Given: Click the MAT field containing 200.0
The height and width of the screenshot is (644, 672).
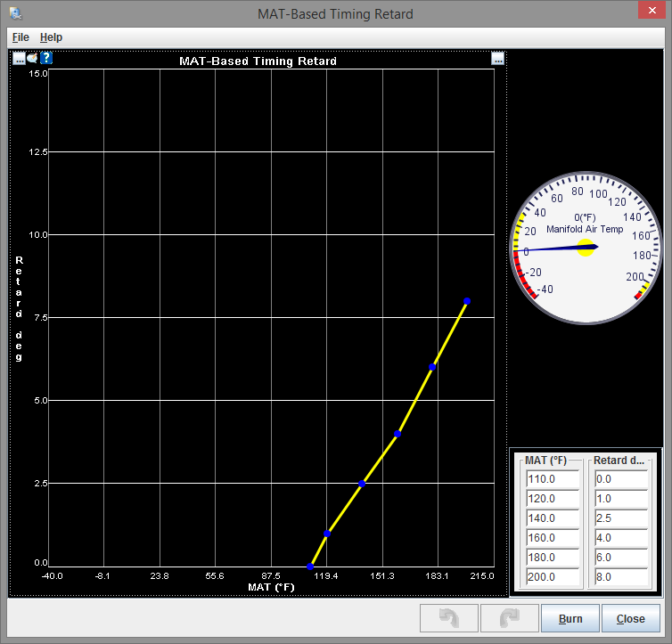Looking at the screenshot, I should pyautogui.click(x=553, y=577).
